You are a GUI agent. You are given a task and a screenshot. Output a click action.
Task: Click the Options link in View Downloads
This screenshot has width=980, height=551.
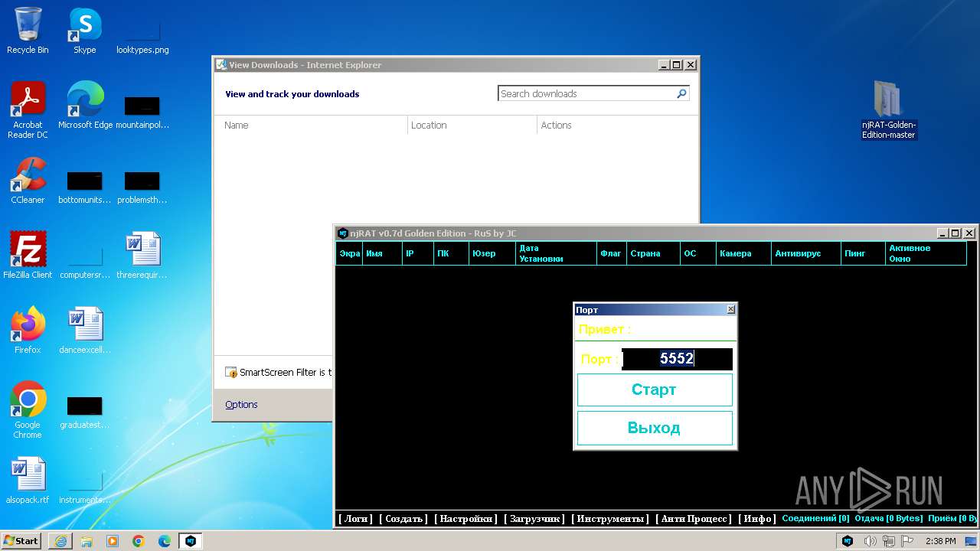[241, 405]
